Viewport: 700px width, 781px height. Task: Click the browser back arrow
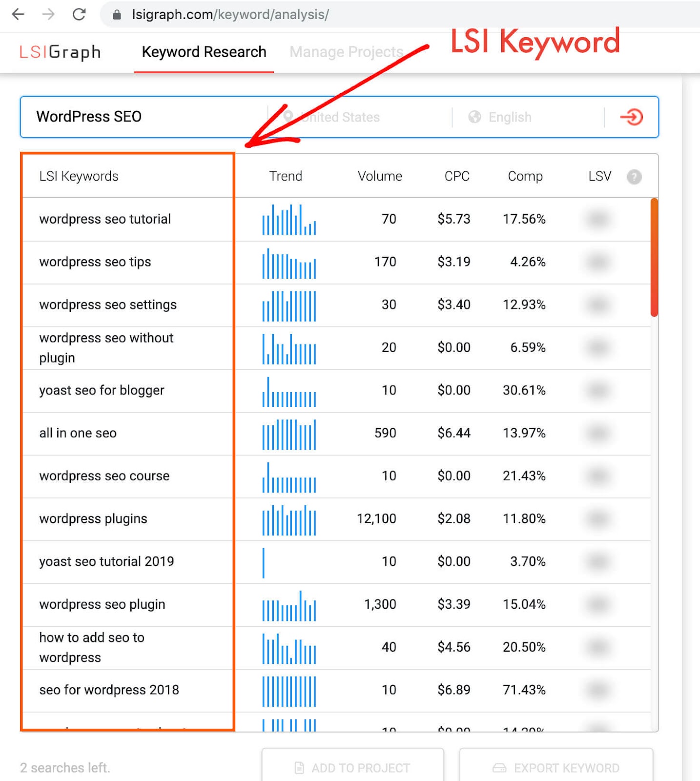tap(18, 14)
